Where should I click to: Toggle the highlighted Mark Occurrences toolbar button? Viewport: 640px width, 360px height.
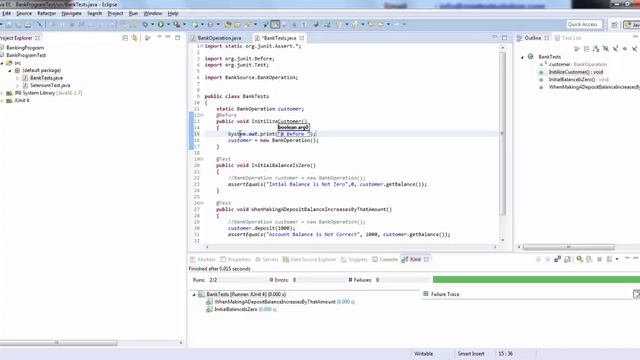(x=275, y=24)
